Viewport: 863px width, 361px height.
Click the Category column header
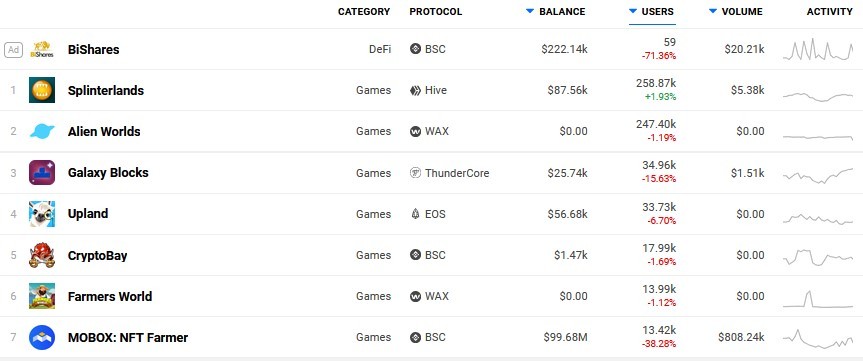364,12
